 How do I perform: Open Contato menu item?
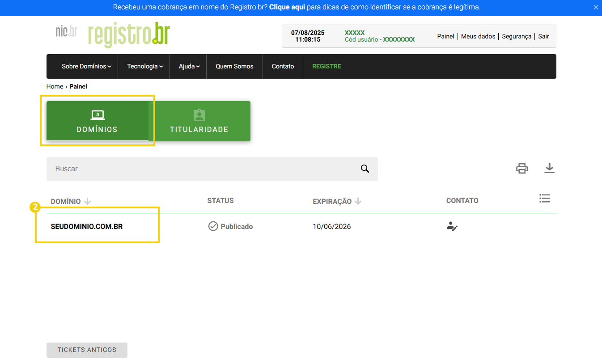(283, 66)
